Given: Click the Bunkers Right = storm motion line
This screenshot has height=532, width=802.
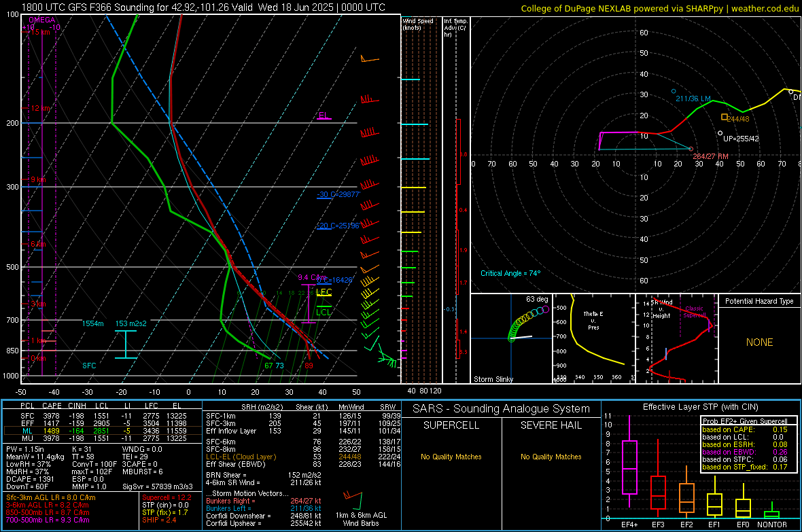Looking at the screenshot, I should click(263, 501).
